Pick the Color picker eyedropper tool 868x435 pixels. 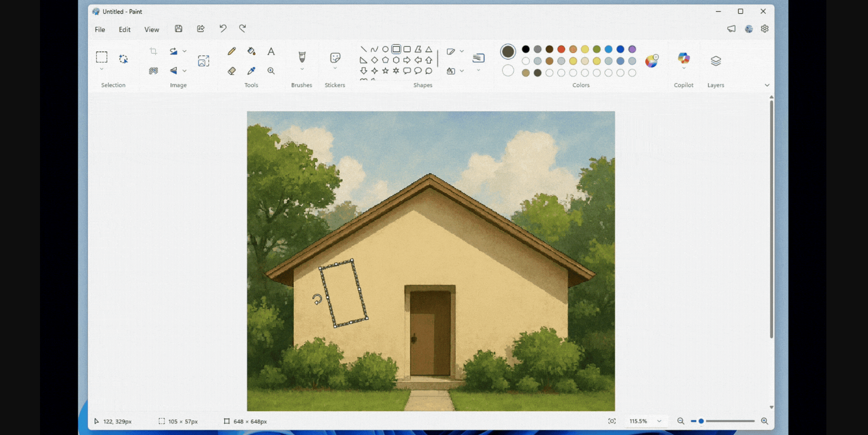click(251, 71)
